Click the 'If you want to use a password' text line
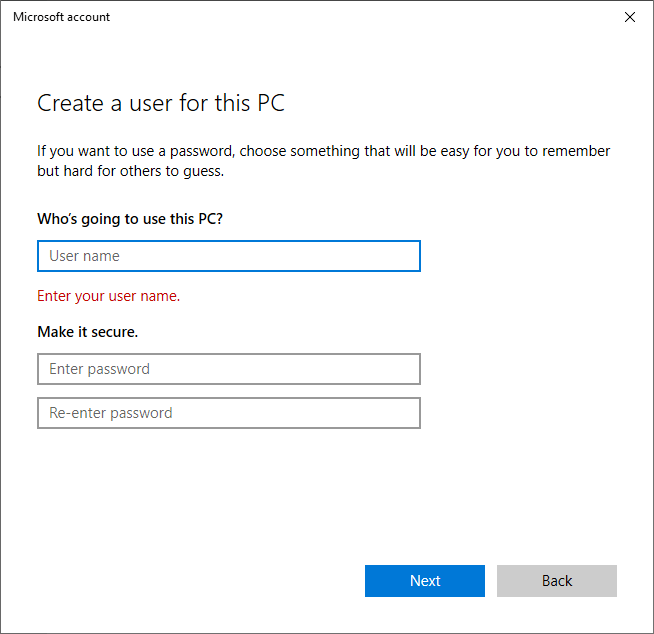654x634 pixels. (323, 151)
